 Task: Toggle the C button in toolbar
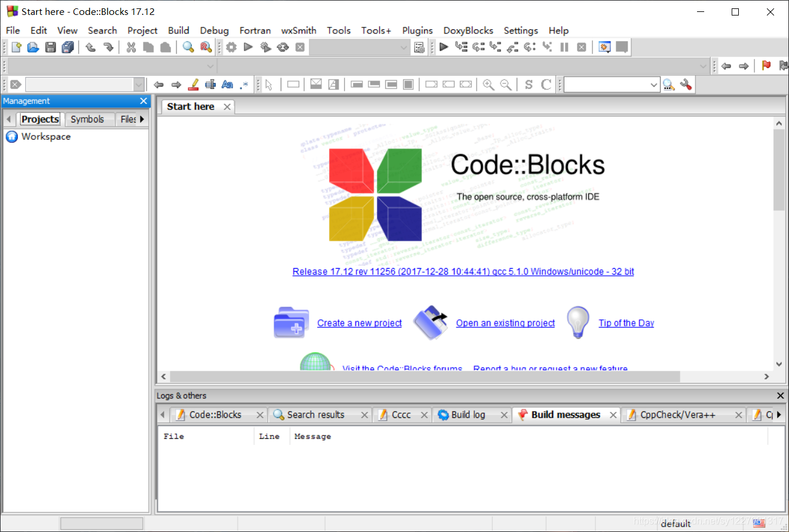point(546,85)
